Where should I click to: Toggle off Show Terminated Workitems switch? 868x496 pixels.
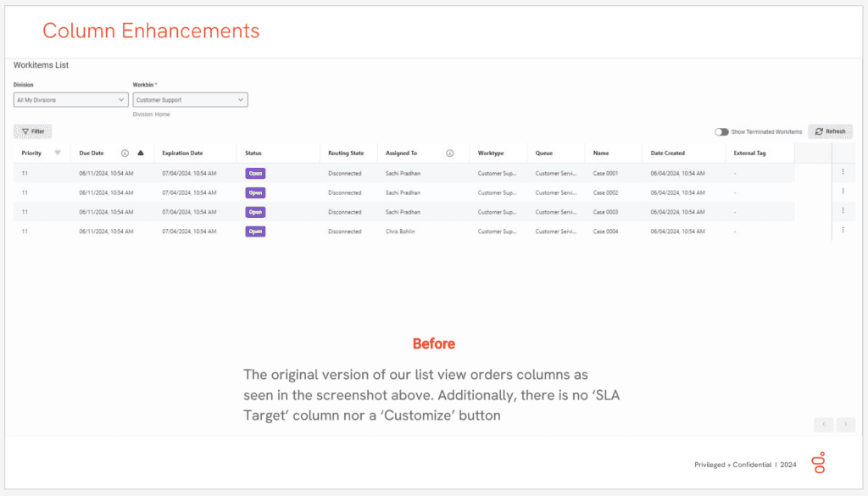coord(721,131)
